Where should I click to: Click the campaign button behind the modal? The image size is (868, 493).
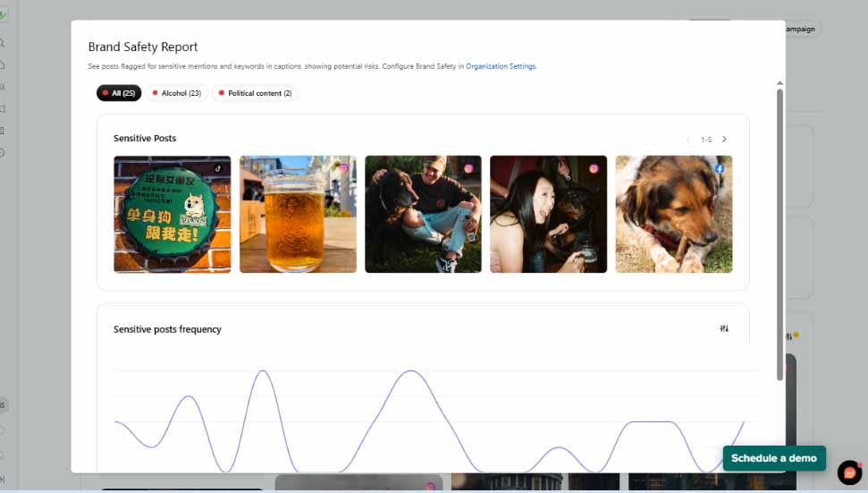803,29
